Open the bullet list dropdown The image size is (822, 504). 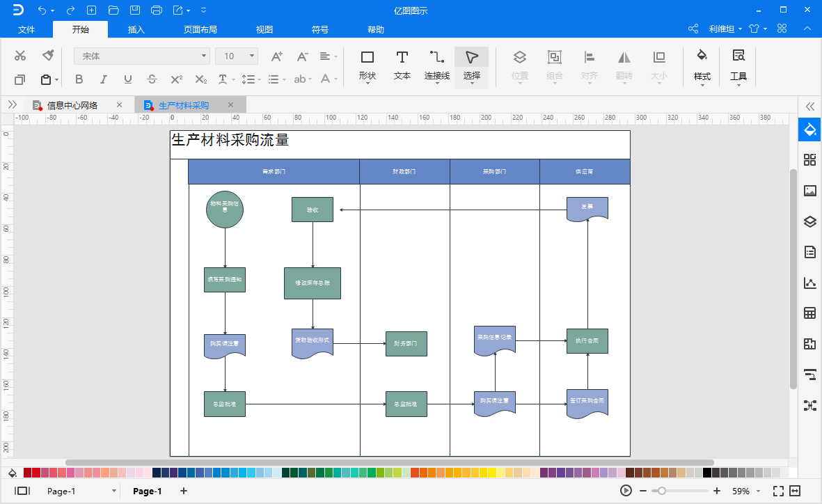click(x=277, y=79)
